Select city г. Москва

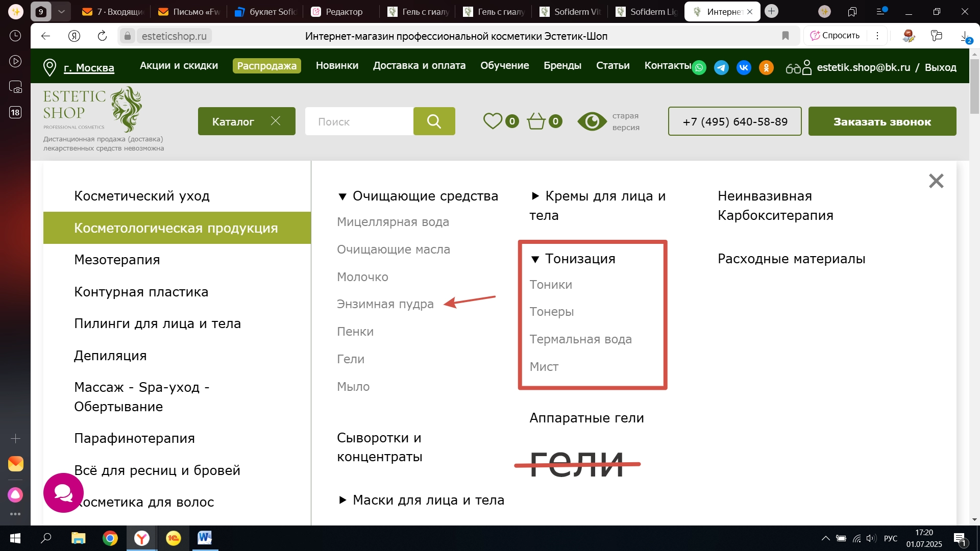pyautogui.click(x=89, y=68)
